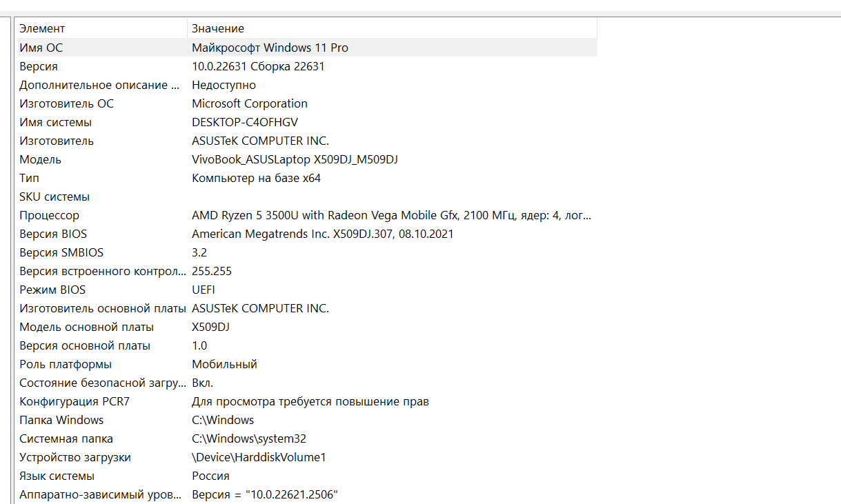Select the value 'Недоступно'
This screenshot has height=504, width=841.
(x=224, y=85)
